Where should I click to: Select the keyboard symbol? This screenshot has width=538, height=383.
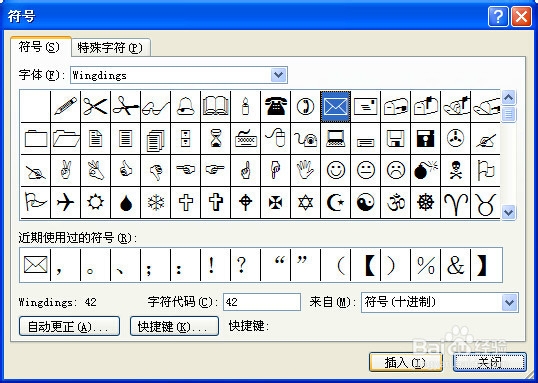(x=245, y=139)
